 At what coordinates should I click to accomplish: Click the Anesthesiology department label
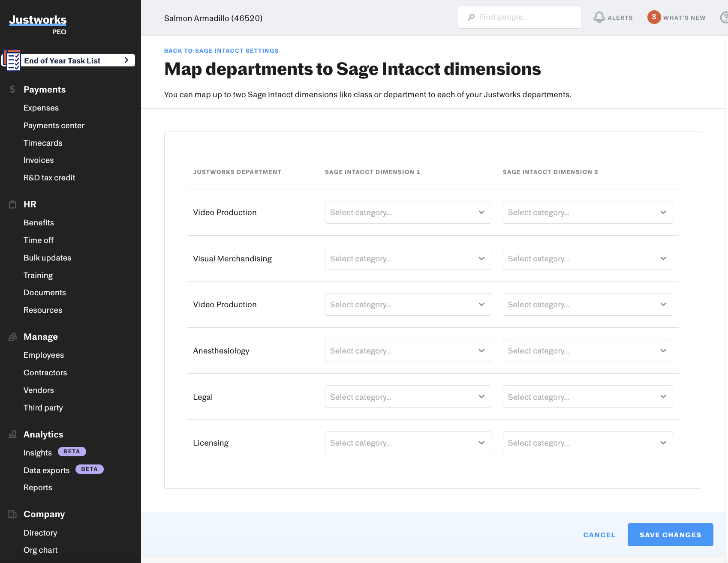tap(221, 351)
